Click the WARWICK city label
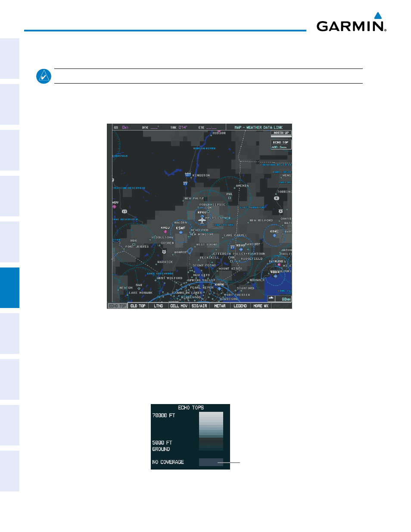 coord(165,261)
